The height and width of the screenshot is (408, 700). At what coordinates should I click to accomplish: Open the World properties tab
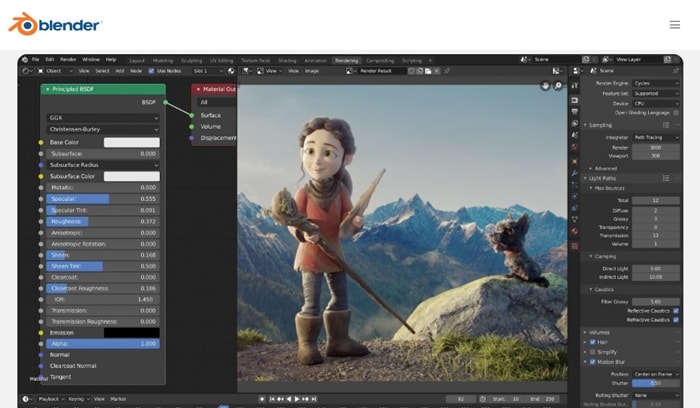[575, 147]
